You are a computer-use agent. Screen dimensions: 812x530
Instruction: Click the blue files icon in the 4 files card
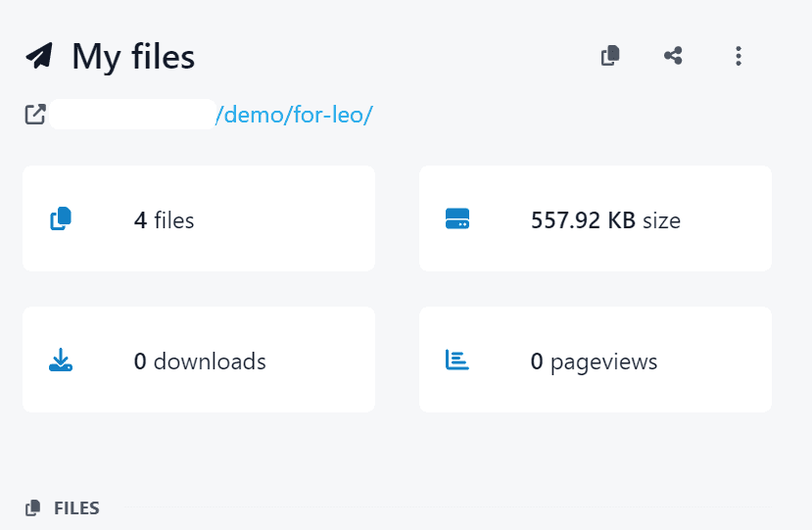[x=61, y=219]
